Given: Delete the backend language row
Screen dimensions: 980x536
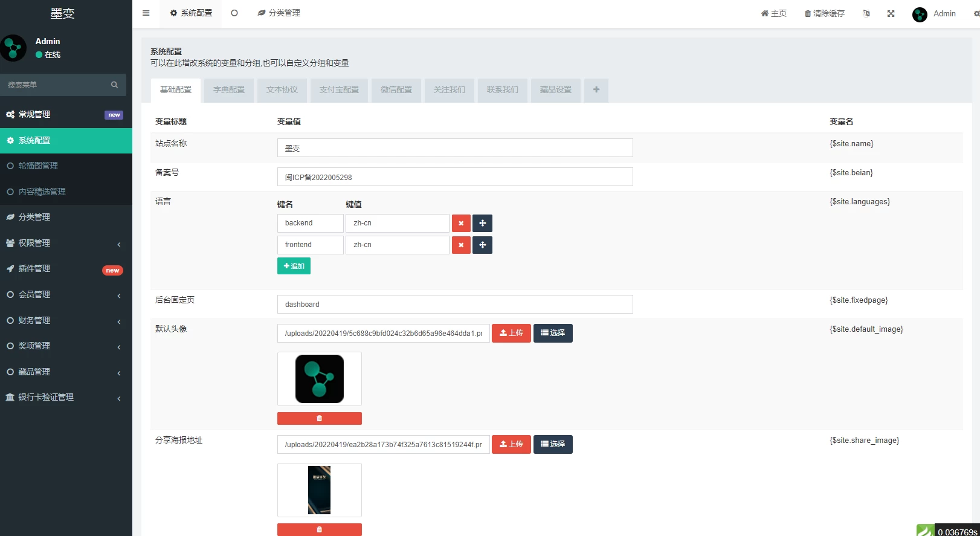Looking at the screenshot, I should [461, 223].
